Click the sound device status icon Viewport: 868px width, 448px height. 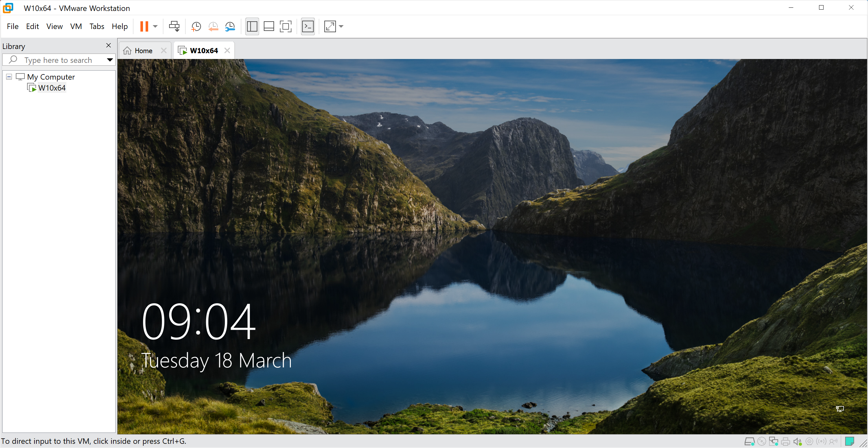(797, 441)
